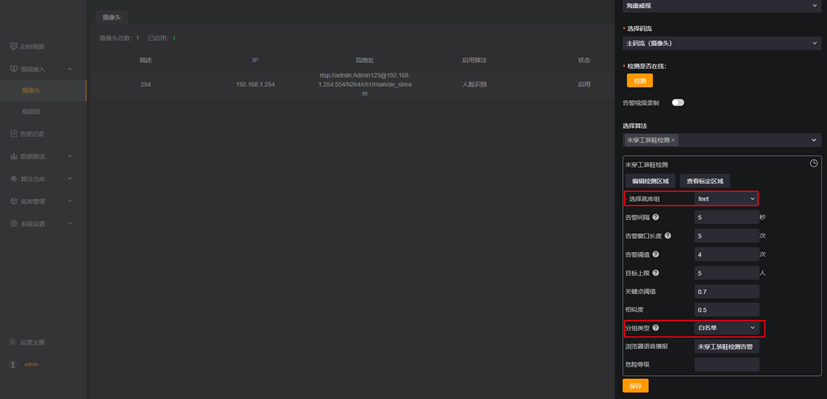Click the admin username link
The width and height of the screenshot is (827, 399).
[x=31, y=364]
